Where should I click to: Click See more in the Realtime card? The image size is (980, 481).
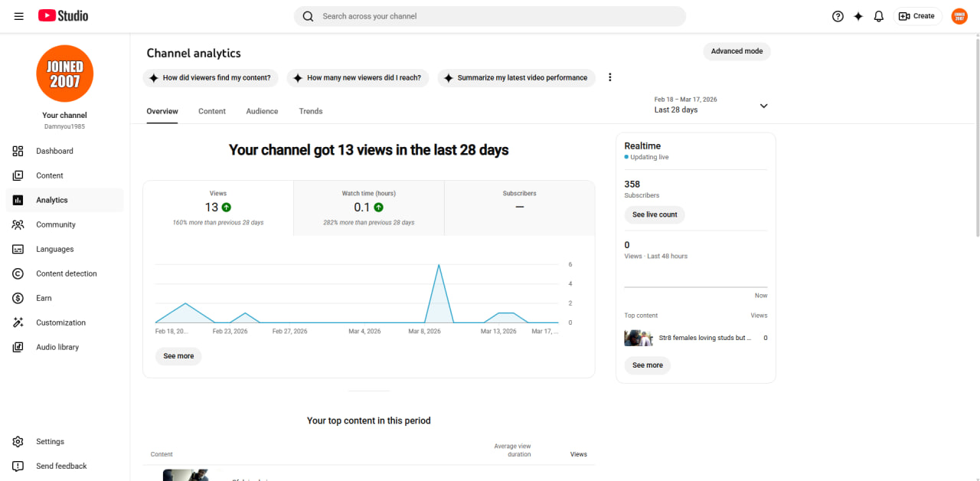coord(648,365)
